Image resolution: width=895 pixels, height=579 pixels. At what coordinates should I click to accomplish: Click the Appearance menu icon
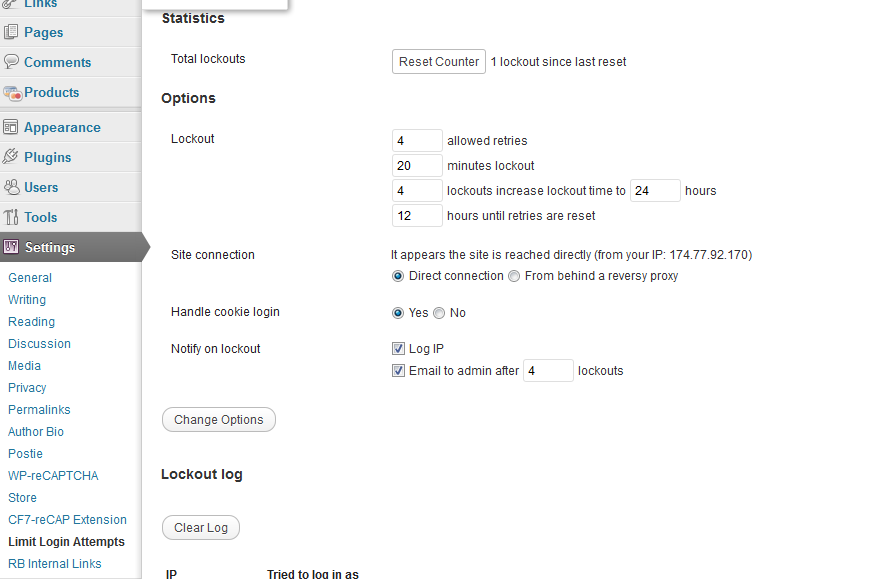pyautogui.click(x=11, y=127)
